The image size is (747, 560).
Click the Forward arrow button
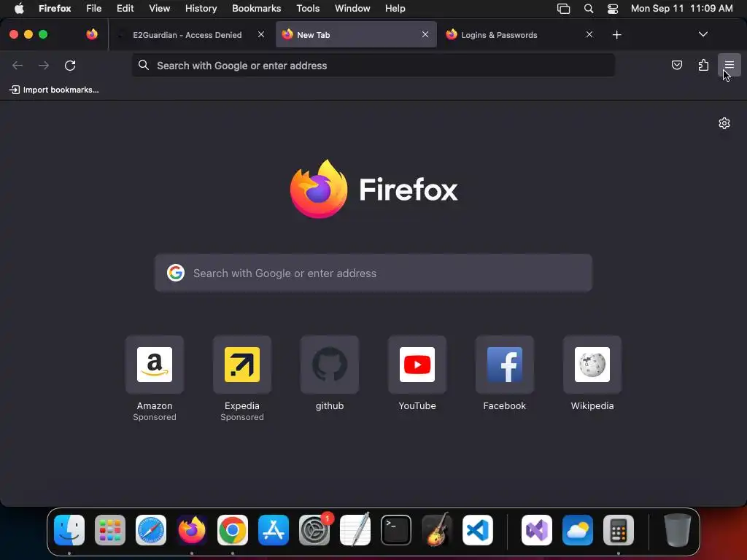click(x=44, y=65)
